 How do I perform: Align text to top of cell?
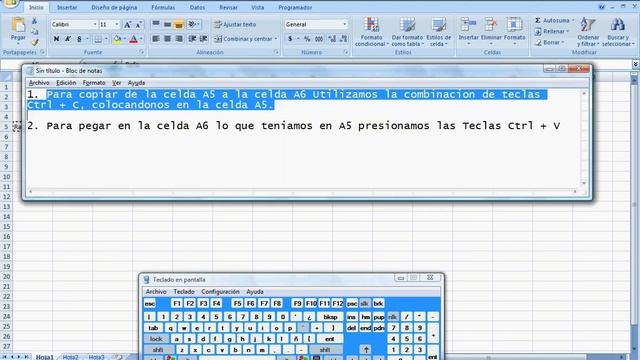[156, 24]
